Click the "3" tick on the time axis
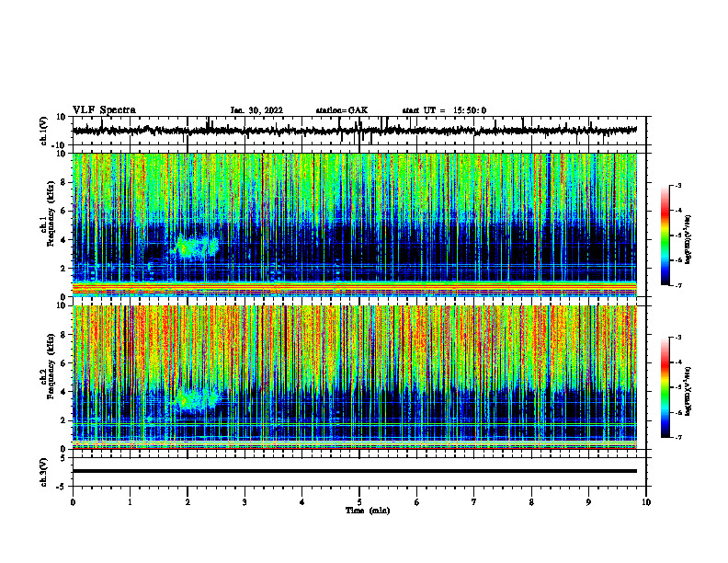 245,502
